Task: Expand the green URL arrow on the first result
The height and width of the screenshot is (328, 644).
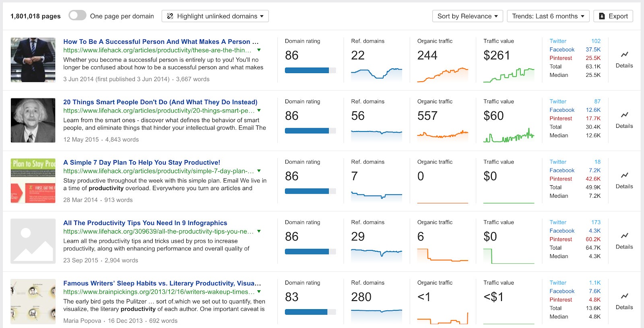Action: [x=259, y=51]
